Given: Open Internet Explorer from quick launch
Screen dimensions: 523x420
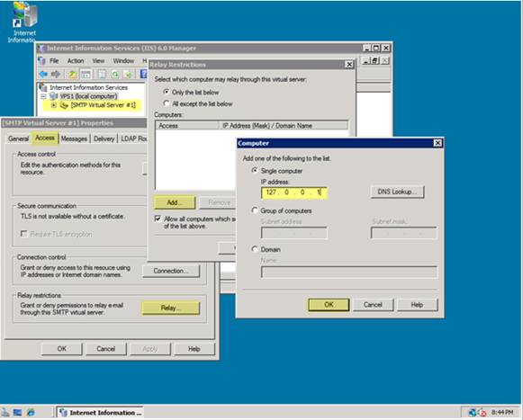Looking at the screenshot, I should click(31, 412).
